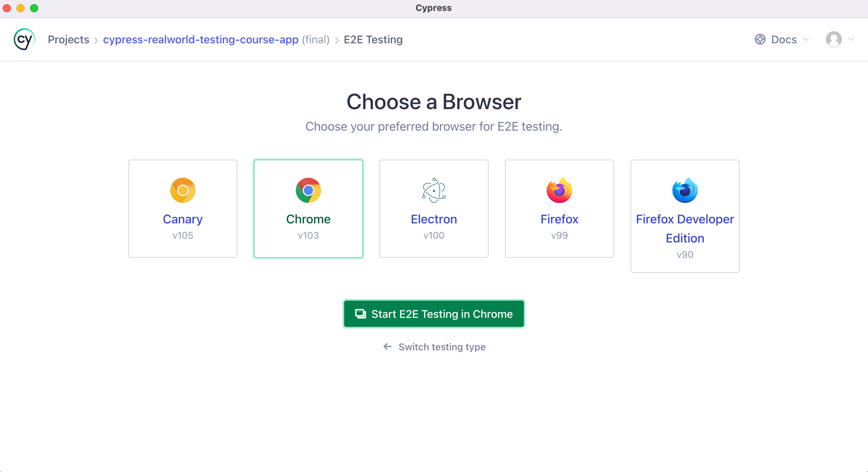Select the Electron browser icon
Screen dimensions: 868x472
coord(434,190)
